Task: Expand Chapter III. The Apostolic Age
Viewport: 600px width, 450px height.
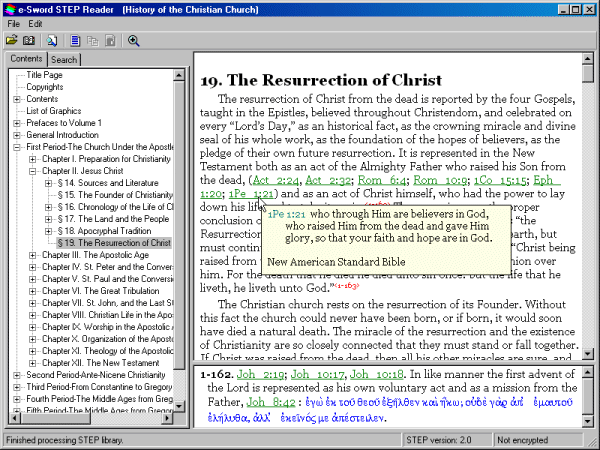Action: pos(33,255)
